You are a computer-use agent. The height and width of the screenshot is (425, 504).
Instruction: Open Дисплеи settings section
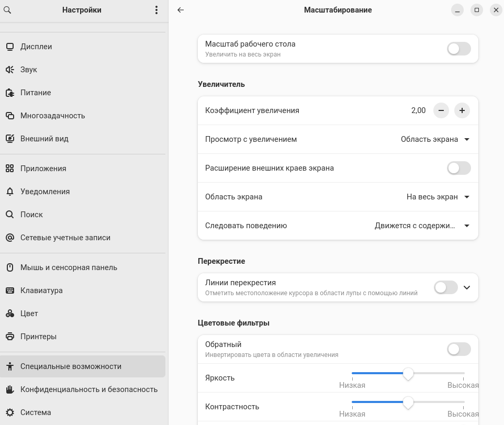coord(36,47)
